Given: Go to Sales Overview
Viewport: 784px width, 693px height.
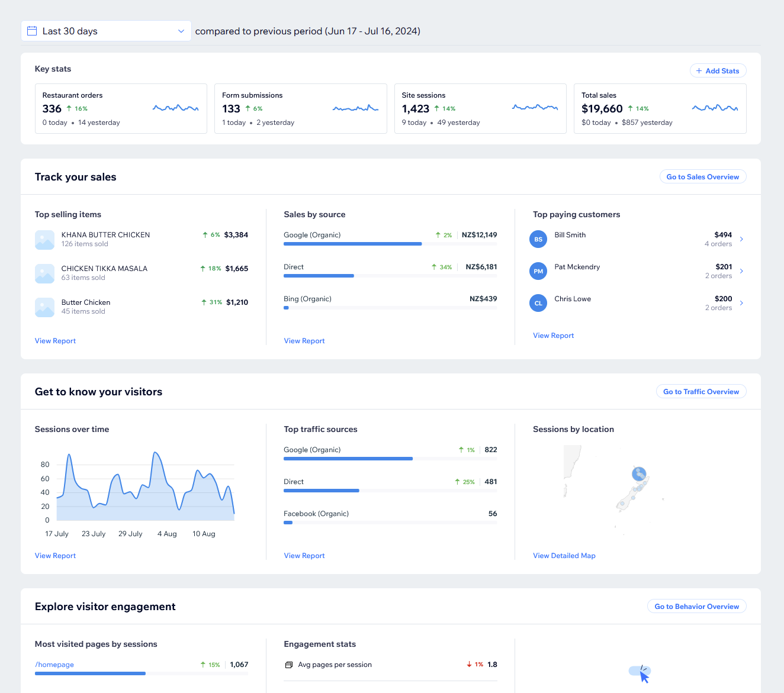Looking at the screenshot, I should point(702,177).
